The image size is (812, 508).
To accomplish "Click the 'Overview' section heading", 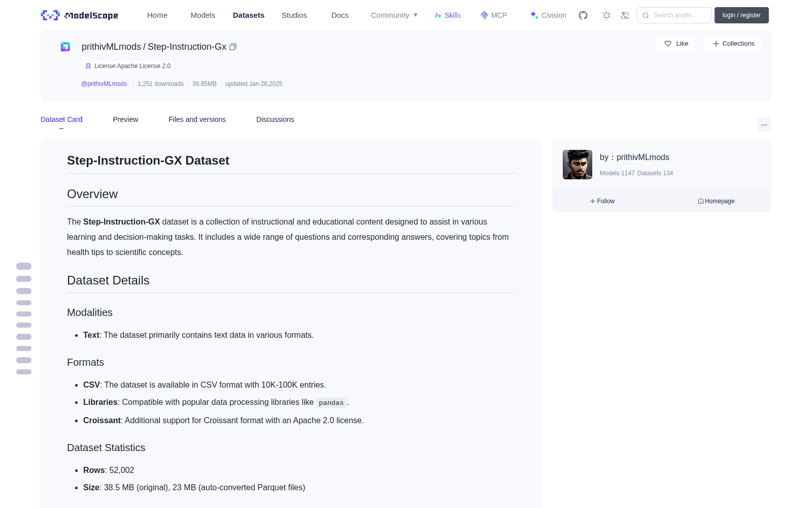I will (x=92, y=194).
